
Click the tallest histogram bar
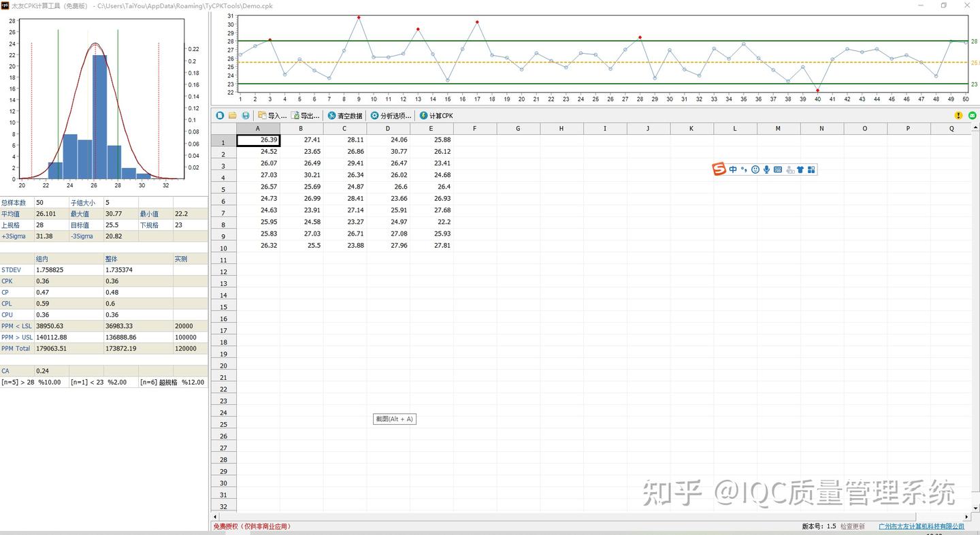point(100,117)
